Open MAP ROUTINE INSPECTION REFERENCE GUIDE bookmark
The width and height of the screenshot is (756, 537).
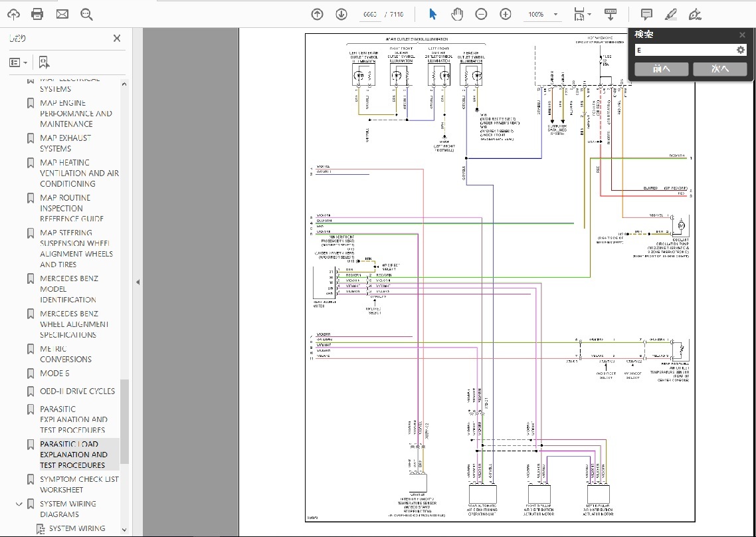pyautogui.click(x=71, y=209)
